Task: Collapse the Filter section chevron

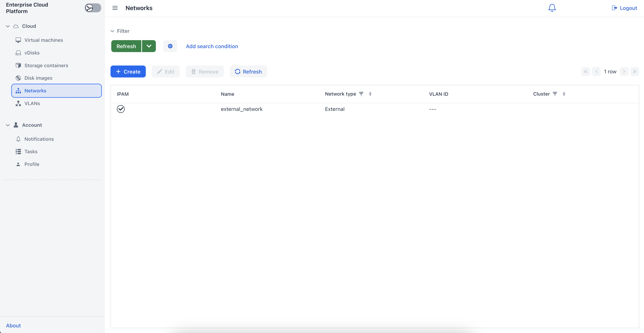Action: click(x=112, y=31)
